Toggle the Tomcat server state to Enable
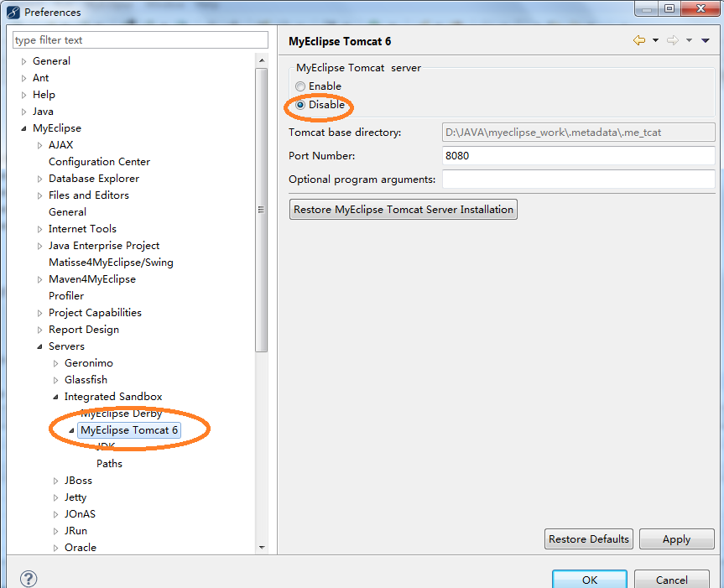Screen dimensions: 724x588 (x=299, y=86)
